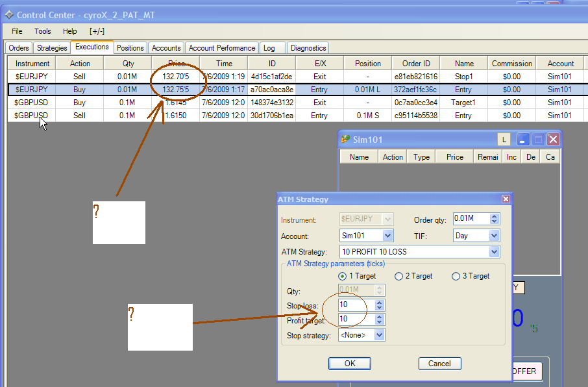Increase Profit target with up arrow

click(x=380, y=317)
